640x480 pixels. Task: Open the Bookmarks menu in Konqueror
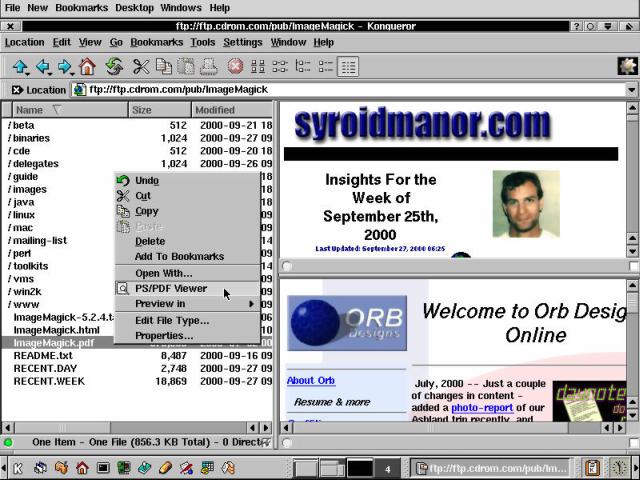(x=156, y=43)
